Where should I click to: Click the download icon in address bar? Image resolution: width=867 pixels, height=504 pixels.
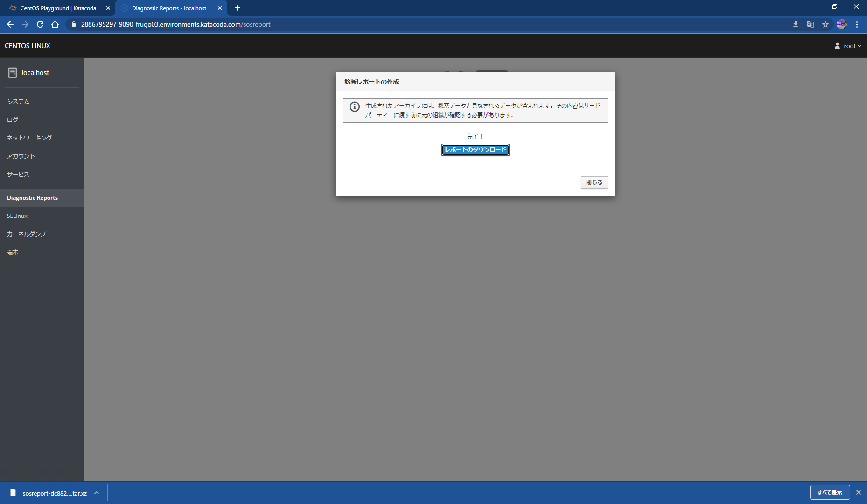(x=796, y=24)
